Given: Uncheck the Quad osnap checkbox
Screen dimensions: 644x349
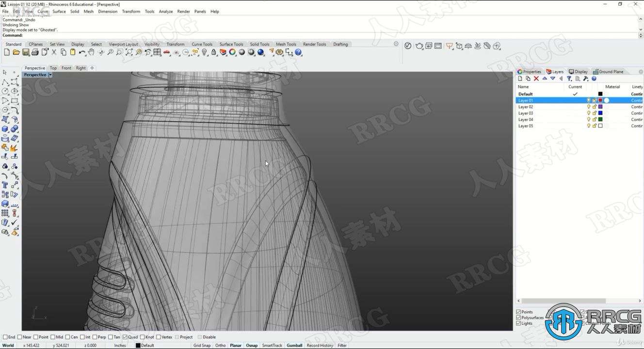Looking at the screenshot, I should click(125, 337).
